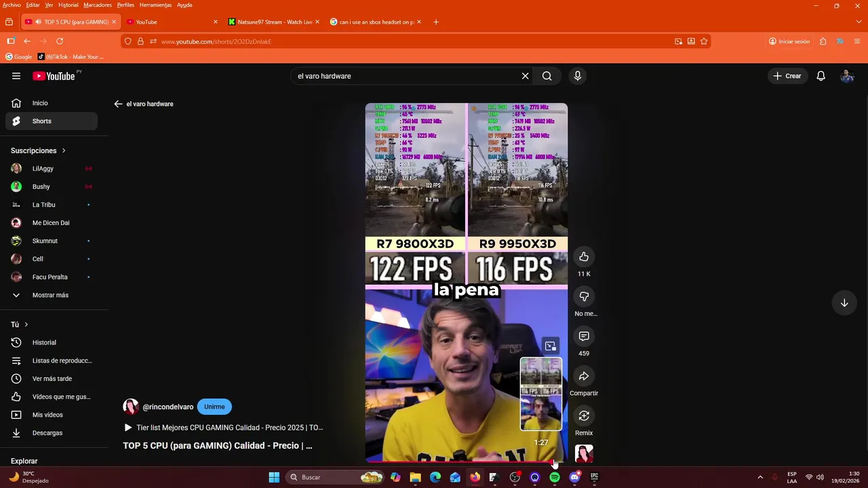
Task: Open a new browser tab
Action: coord(436,22)
